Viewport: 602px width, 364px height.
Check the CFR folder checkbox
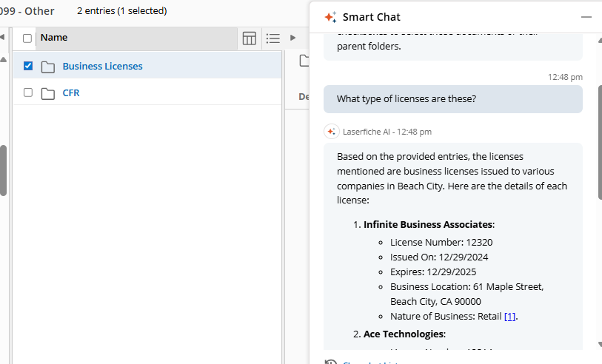tap(28, 92)
